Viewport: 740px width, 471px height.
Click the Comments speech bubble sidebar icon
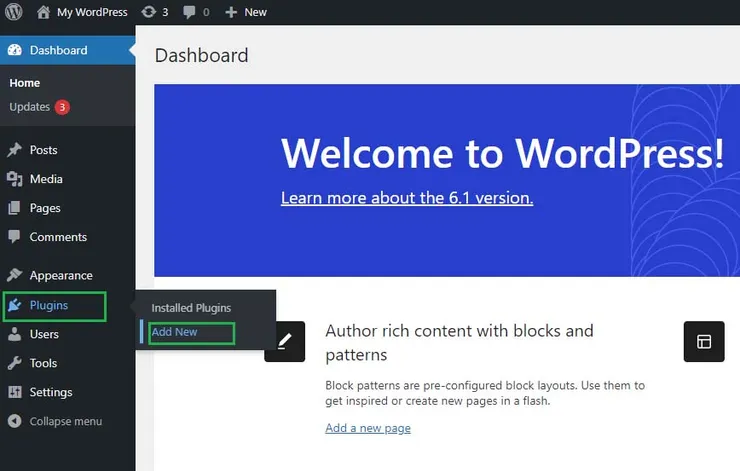[x=15, y=236]
